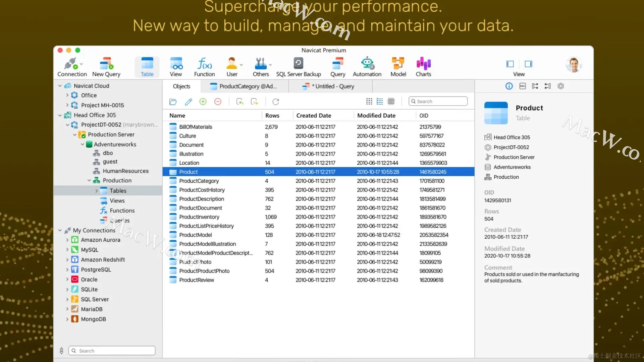Collapse the Navicat Cloud tree node
The image size is (644, 362).
(60, 86)
